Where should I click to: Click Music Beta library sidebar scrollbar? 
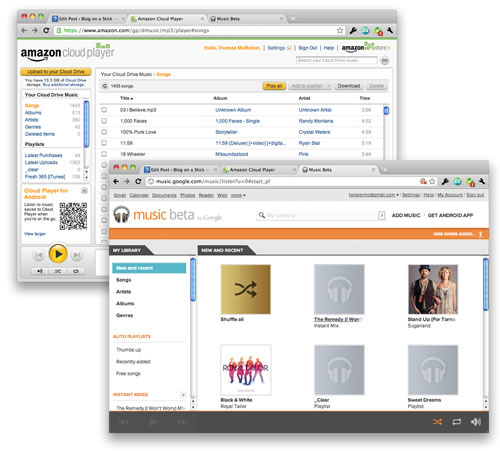click(193, 280)
